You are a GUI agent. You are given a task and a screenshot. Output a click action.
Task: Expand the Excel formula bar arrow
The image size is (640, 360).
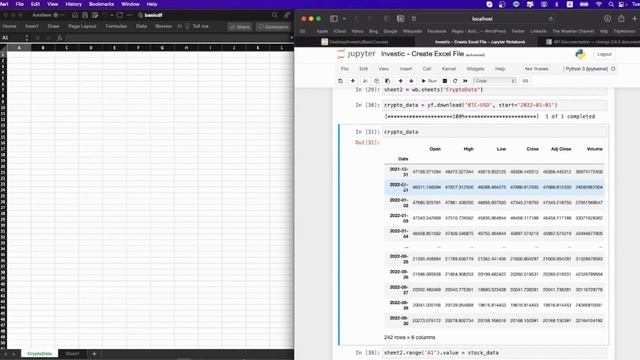(291, 38)
